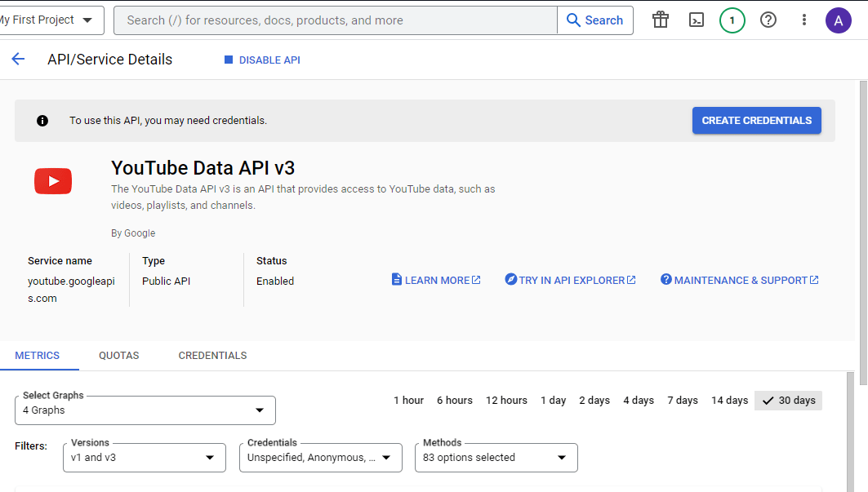The width and height of the screenshot is (868, 492).
Task: Open the help question mark icon
Action: [x=768, y=20]
